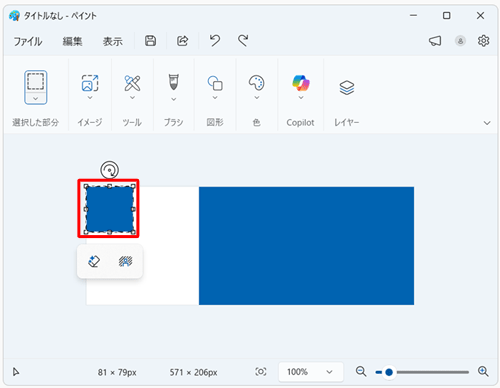The image size is (500, 388).
Task: Click the fit to window icon
Action: 261,372
